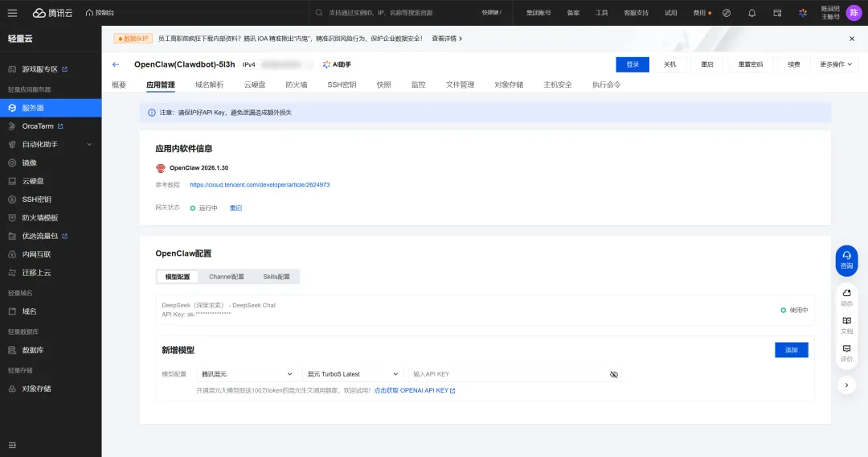Switch to the 云硬盘 tab
Screen dimensions: 868x457
[x=255, y=84]
